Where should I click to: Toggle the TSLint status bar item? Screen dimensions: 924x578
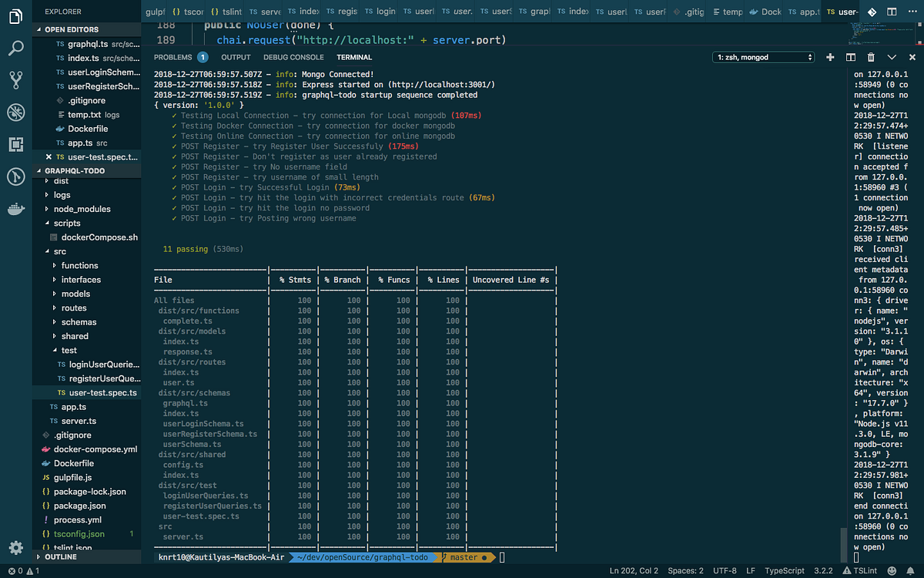click(862, 571)
